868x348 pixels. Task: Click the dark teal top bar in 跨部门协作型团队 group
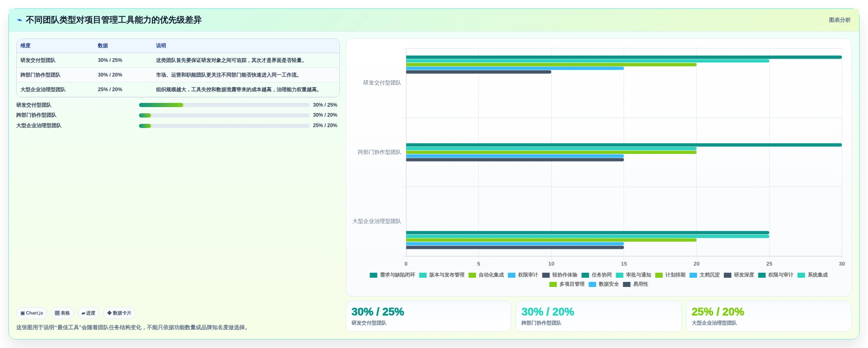[624, 145]
